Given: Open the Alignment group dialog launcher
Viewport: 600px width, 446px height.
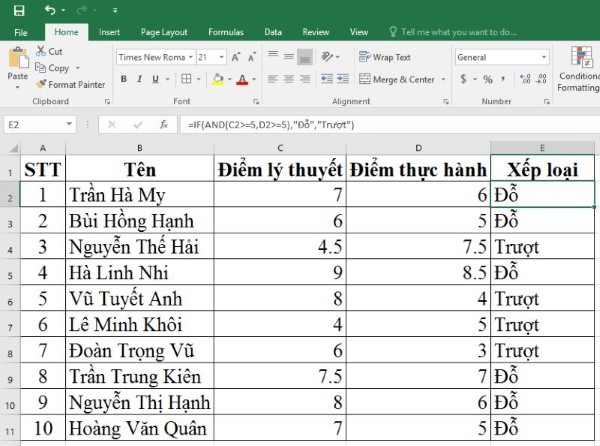Looking at the screenshot, I should click(x=446, y=101).
